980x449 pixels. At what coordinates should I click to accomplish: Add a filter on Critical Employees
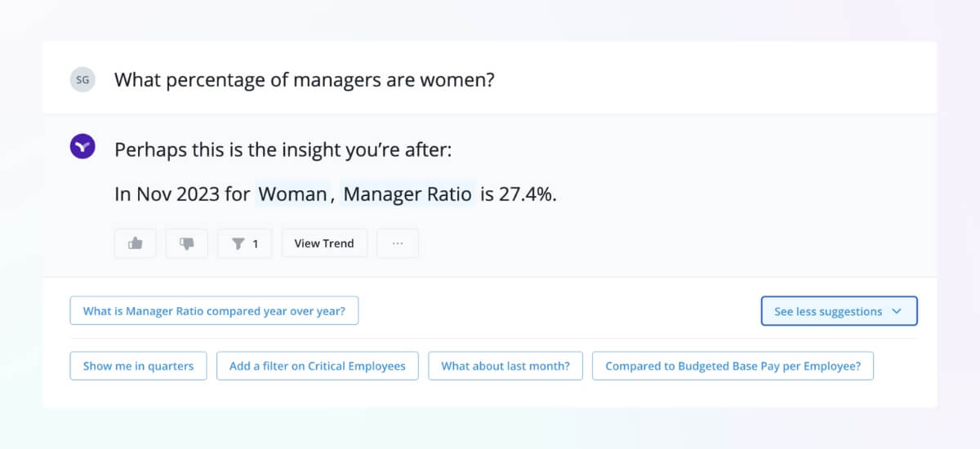click(x=317, y=366)
